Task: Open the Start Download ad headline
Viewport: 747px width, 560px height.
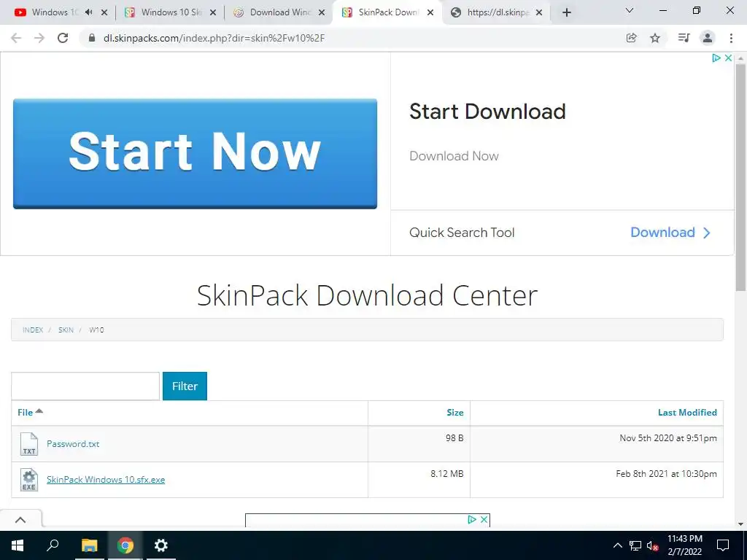Action: tap(487, 112)
